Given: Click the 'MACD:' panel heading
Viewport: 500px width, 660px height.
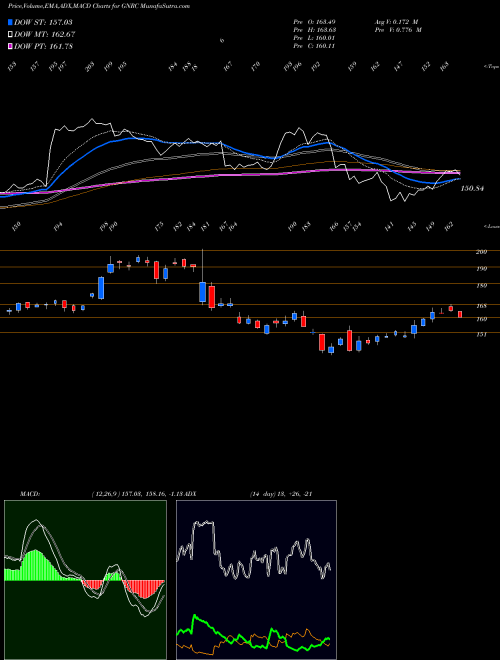Looking at the screenshot, I should coord(29,493).
